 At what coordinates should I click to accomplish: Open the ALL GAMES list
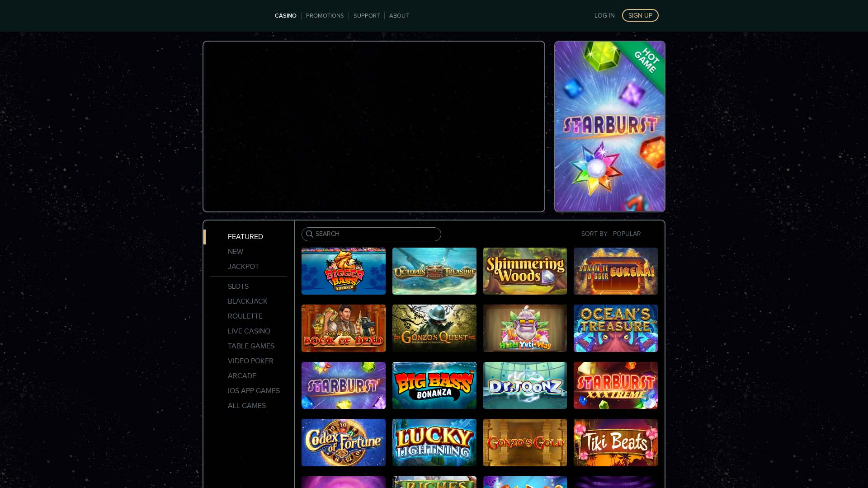pyautogui.click(x=246, y=405)
